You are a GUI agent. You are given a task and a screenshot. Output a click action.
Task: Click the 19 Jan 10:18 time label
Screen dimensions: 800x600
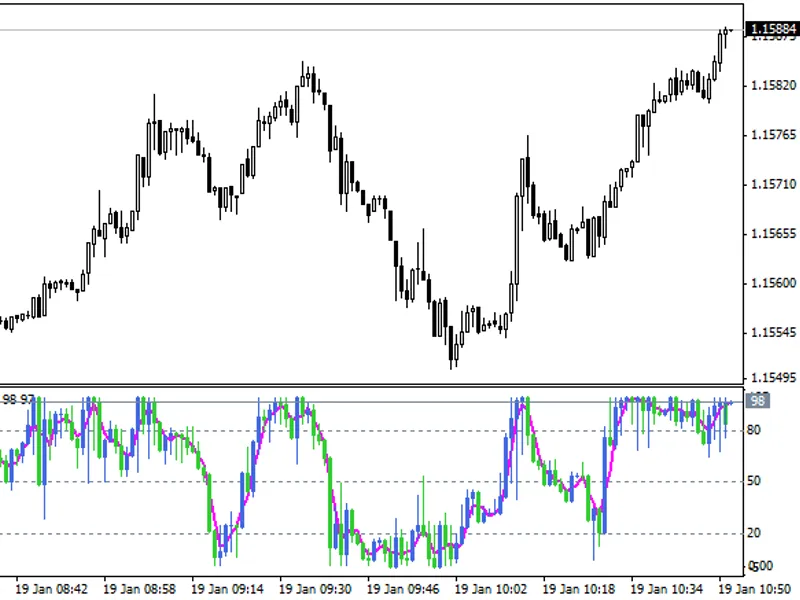pyautogui.click(x=578, y=589)
